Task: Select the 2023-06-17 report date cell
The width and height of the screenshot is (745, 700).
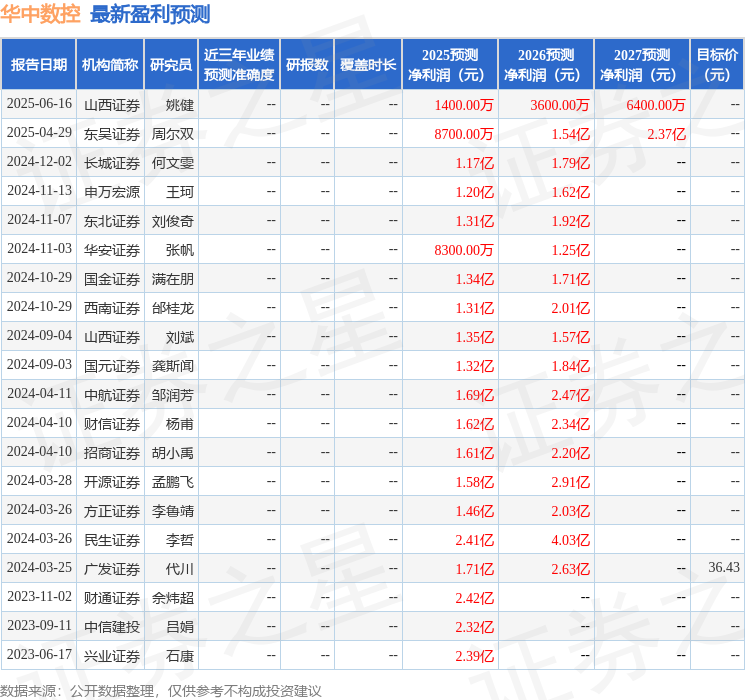Action: click(x=39, y=655)
